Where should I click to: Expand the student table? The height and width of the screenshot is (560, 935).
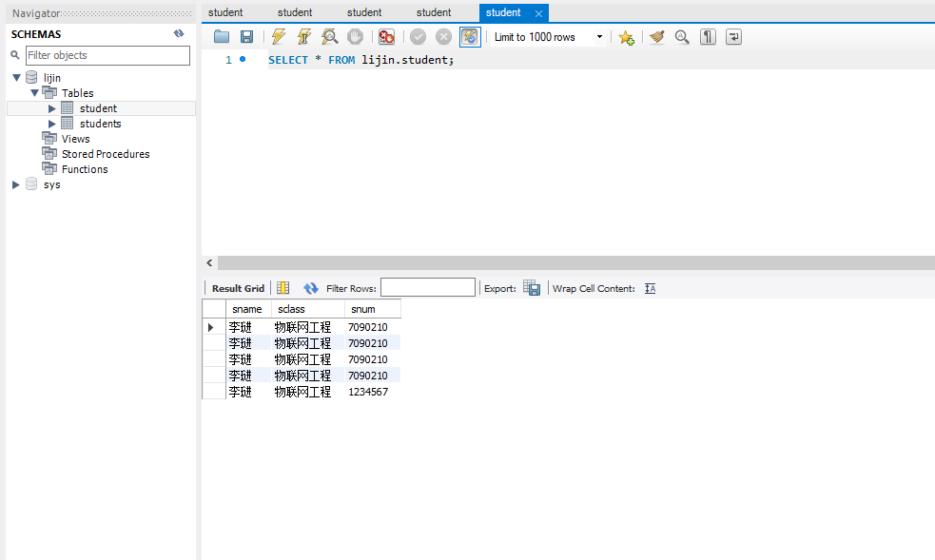pos(52,108)
